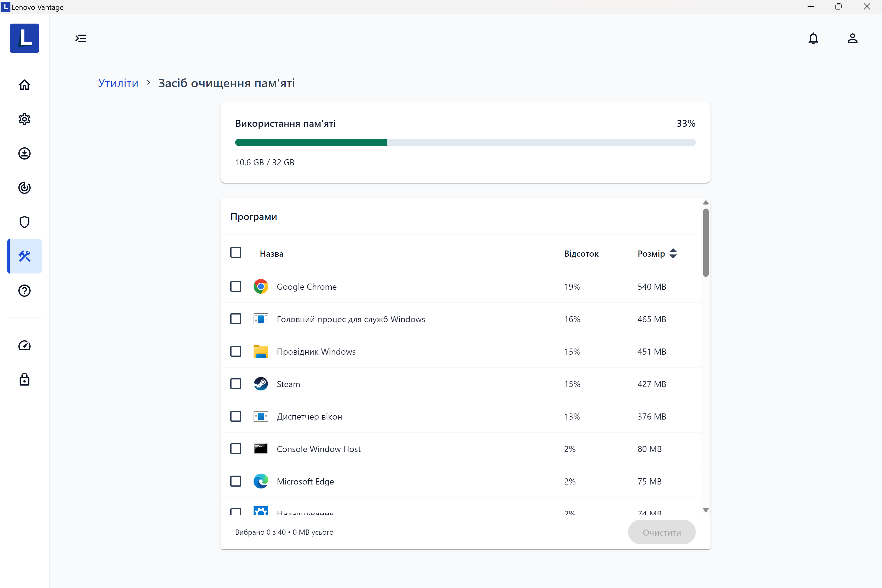Open notifications bell icon
The height and width of the screenshot is (588, 882).
pos(813,38)
